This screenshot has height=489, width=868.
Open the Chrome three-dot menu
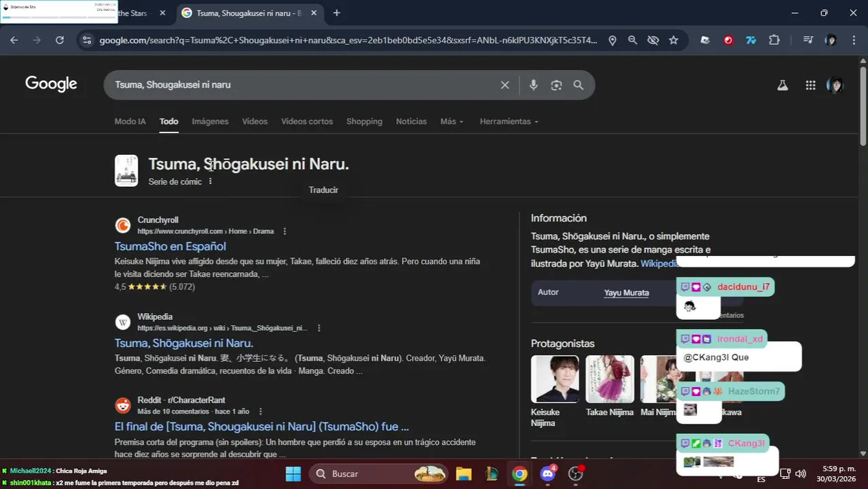point(853,40)
